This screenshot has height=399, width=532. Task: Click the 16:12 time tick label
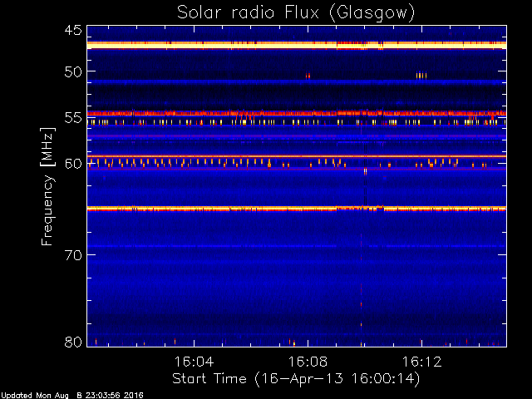pyautogui.click(x=421, y=362)
